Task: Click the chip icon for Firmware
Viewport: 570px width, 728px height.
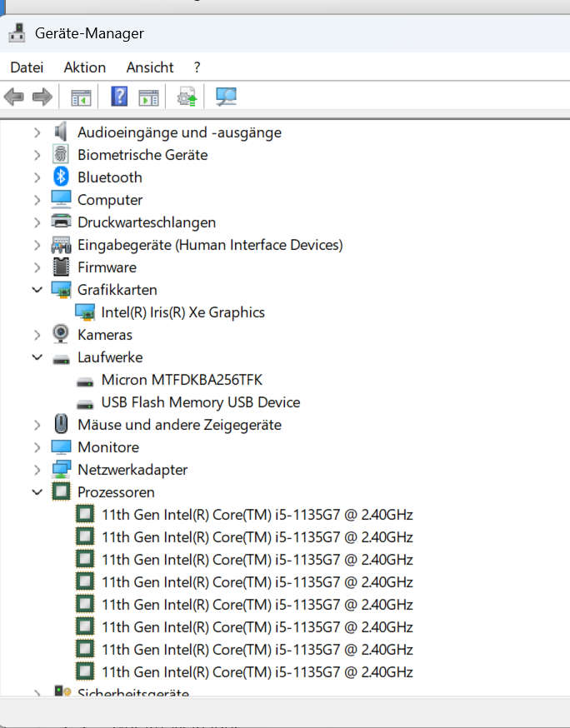Action: click(x=61, y=267)
